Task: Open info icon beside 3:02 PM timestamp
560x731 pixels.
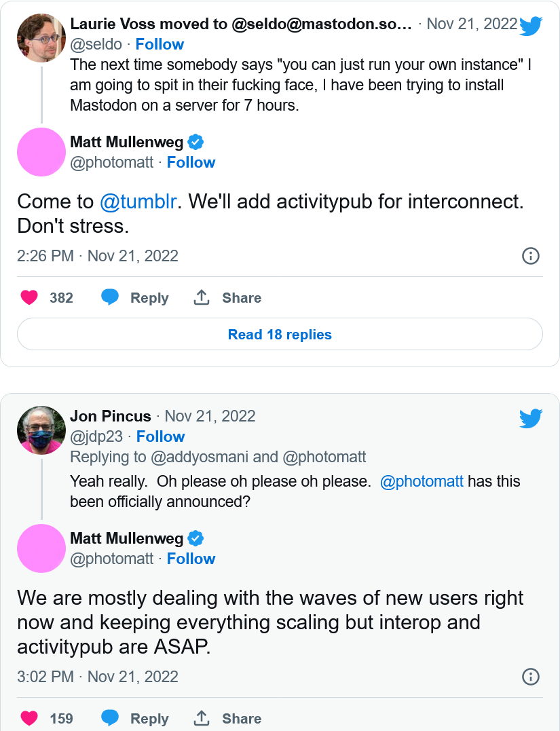Action: point(531,677)
